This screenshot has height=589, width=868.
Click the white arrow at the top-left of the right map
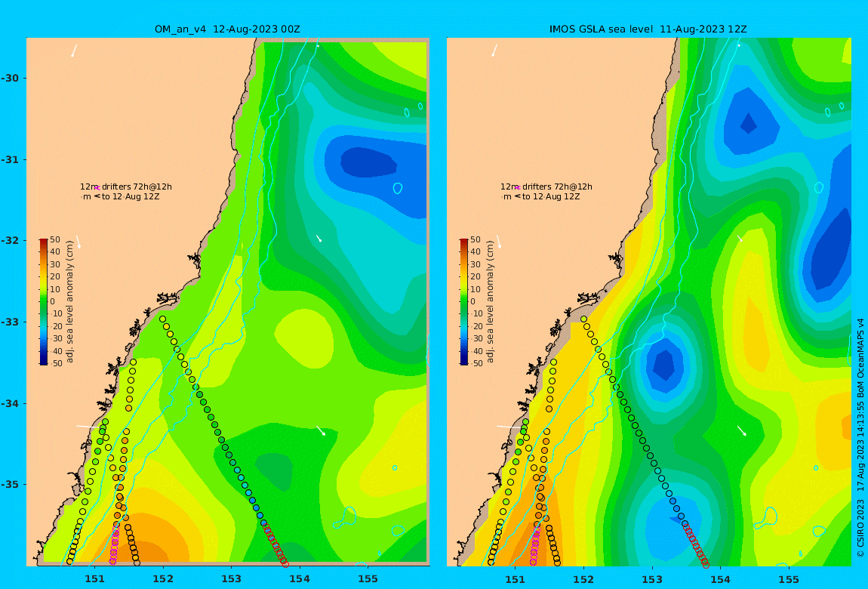coord(495,51)
